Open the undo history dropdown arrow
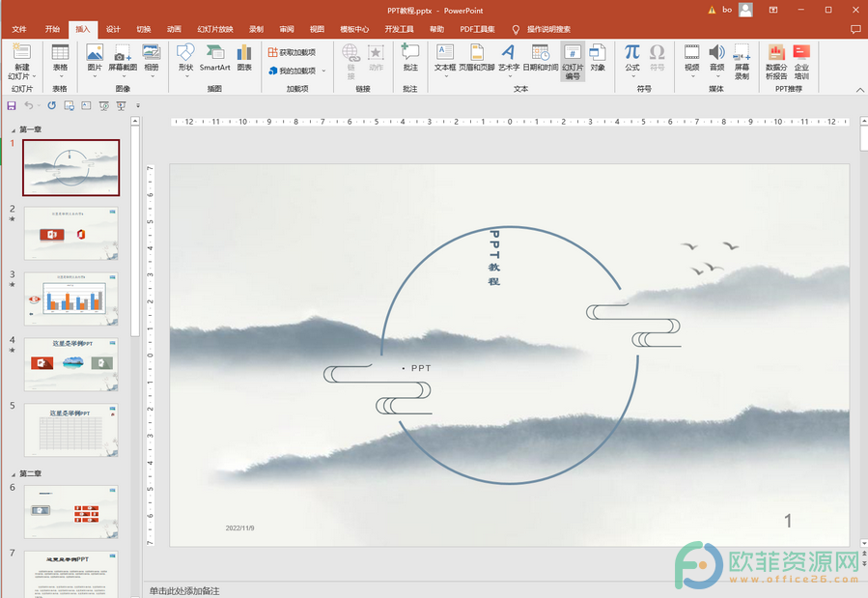 click(39, 105)
